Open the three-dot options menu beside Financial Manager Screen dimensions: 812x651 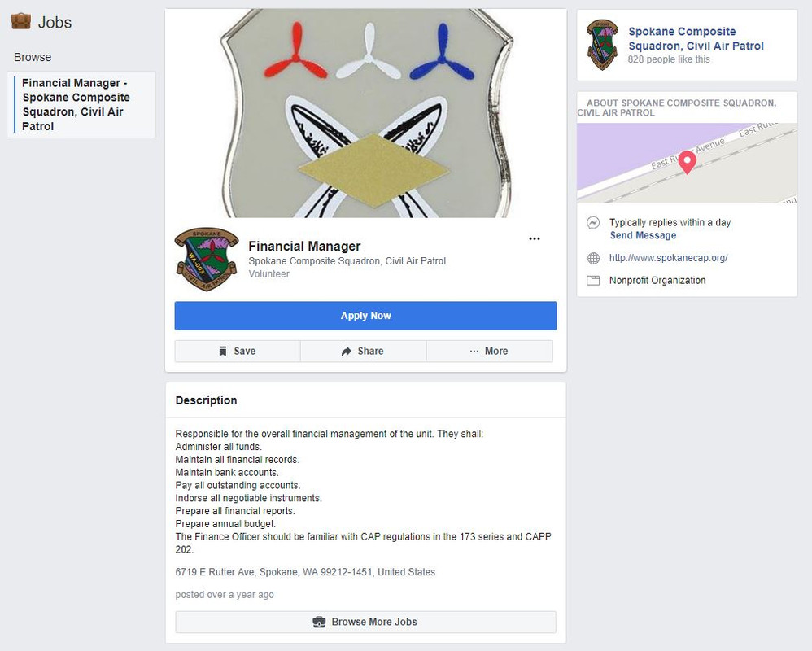[x=535, y=238]
